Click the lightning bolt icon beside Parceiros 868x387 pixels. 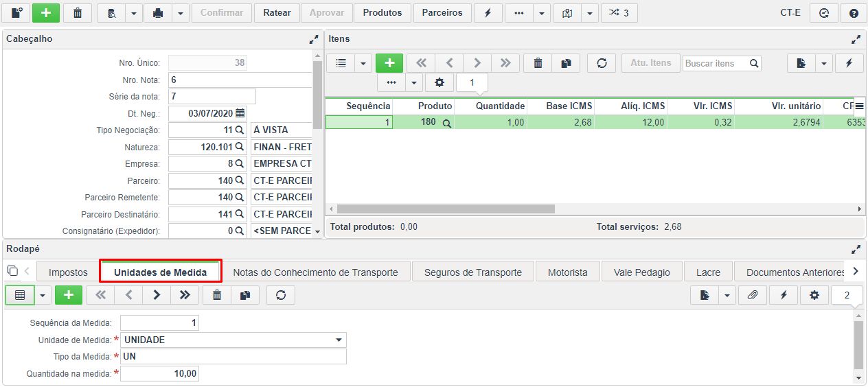click(488, 13)
